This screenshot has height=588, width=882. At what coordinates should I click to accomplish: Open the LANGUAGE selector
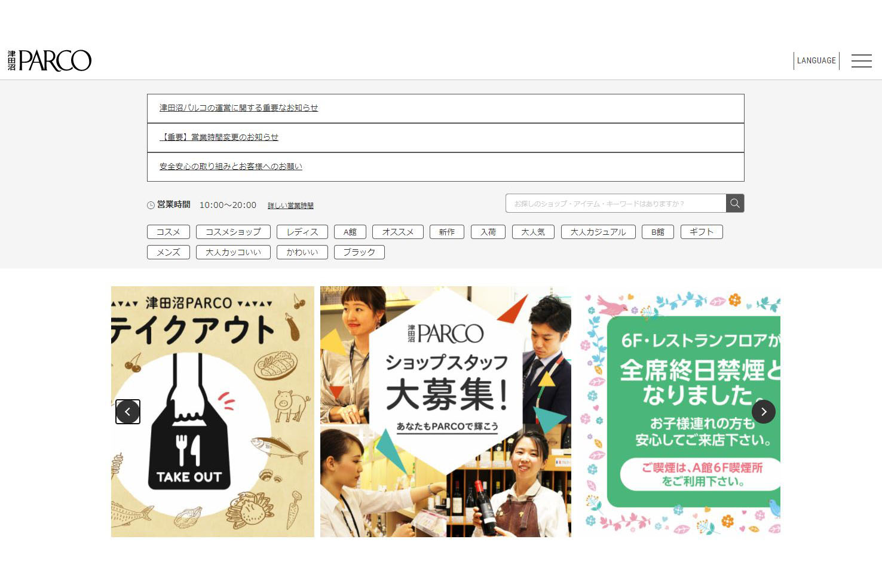pyautogui.click(x=816, y=61)
